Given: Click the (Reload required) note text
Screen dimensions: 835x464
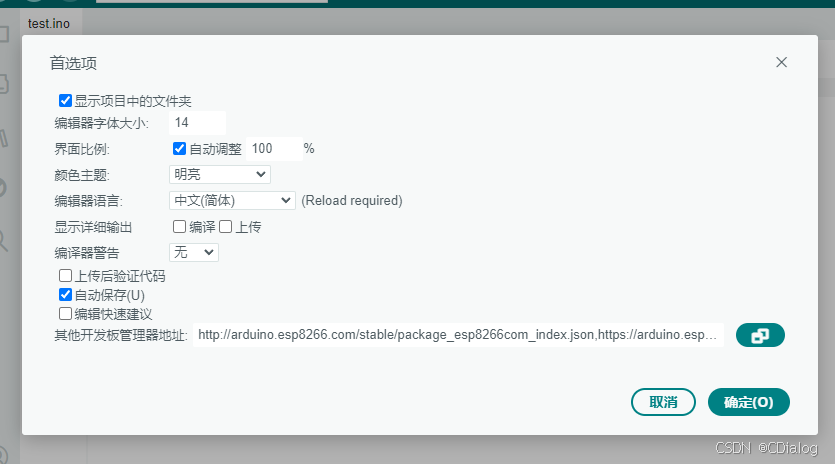Looking at the screenshot, I should point(352,201).
